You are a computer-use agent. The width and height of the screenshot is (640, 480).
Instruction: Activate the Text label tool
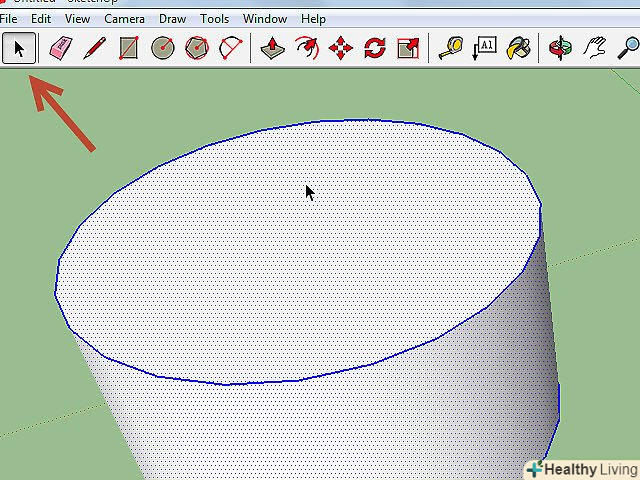pyautogui.click(x=485, y=47)
